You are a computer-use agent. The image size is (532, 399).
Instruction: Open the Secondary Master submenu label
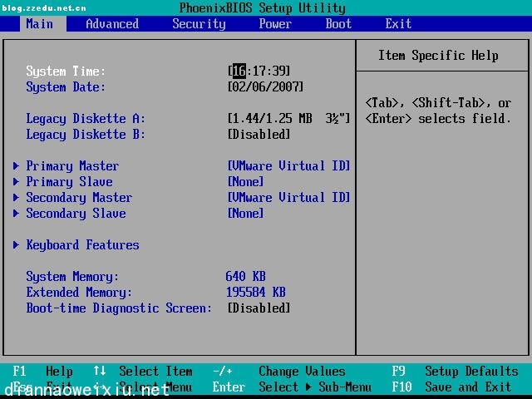coord(79,198)
